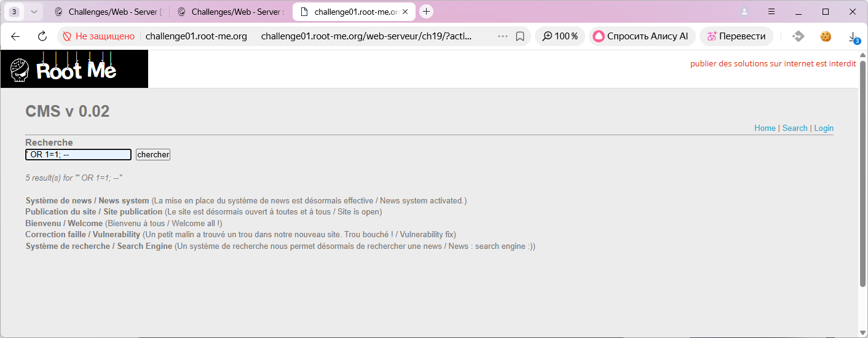
Task: Click the 100 % zoom level control
Action: coord(559,36)
